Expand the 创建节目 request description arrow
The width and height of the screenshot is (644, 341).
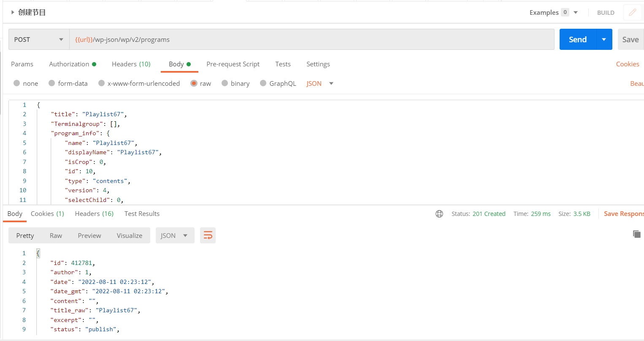pyautogui.click(x=13, y=13)
